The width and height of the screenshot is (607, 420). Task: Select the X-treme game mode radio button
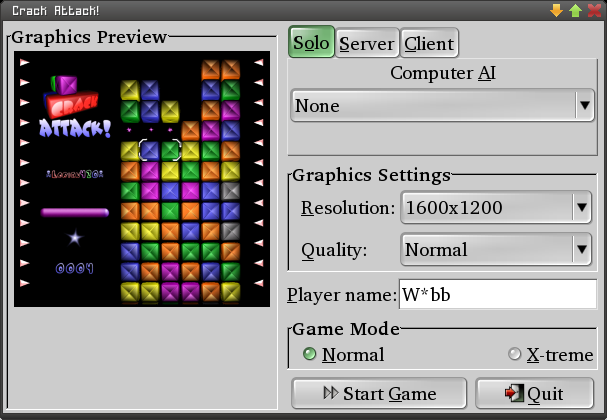coord(514,354)
